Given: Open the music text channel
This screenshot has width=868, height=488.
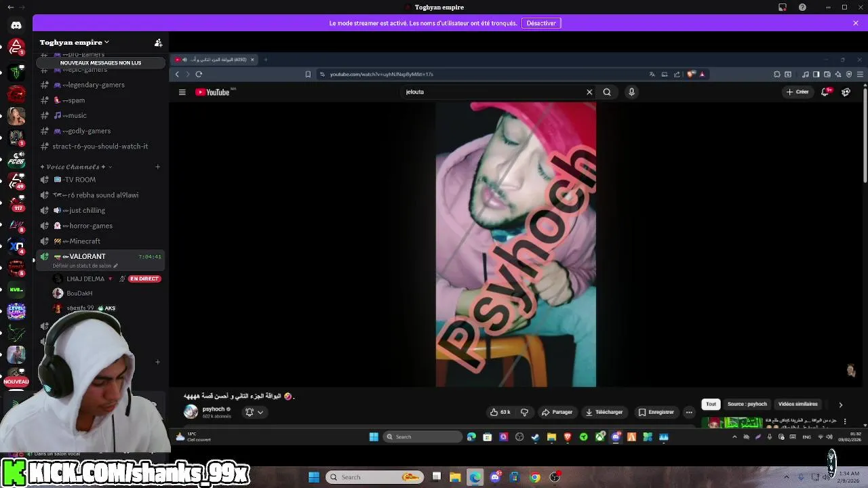Looking at the screenshot, I should point(100,115).
